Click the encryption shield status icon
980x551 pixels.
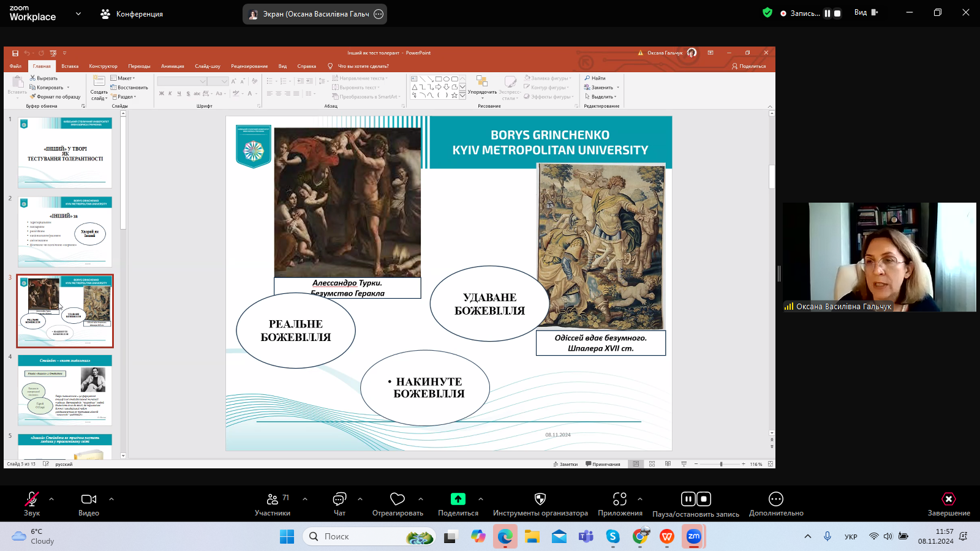coord(767,12)
